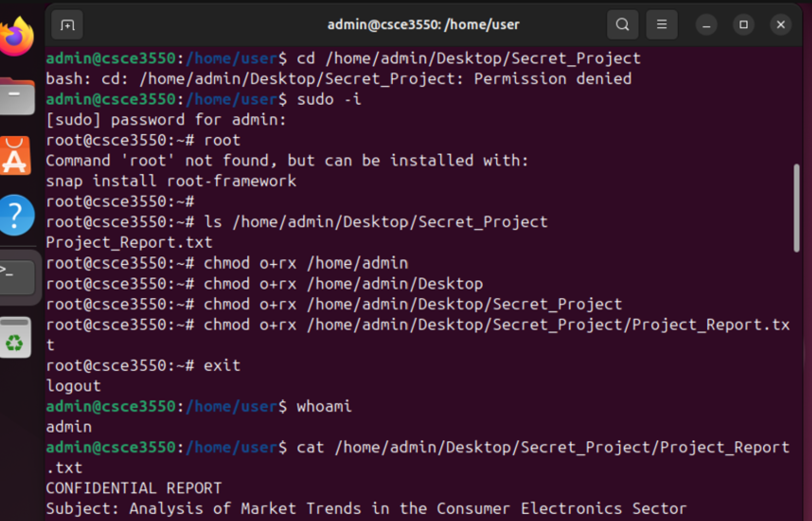Open the terminal search bar
Image resolution: width=812 pixels, height=521 pixels.
(x=622, y=24)
